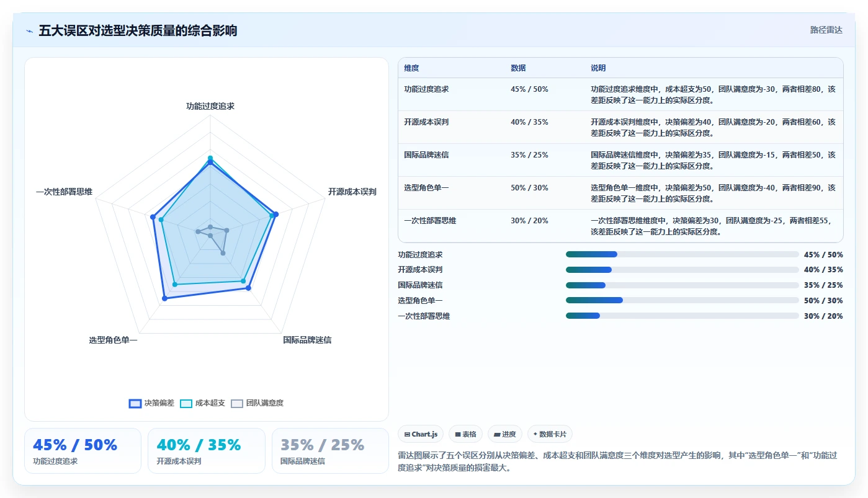Click the 一次性部署思维 progress bar

click(x=682, y=316)
